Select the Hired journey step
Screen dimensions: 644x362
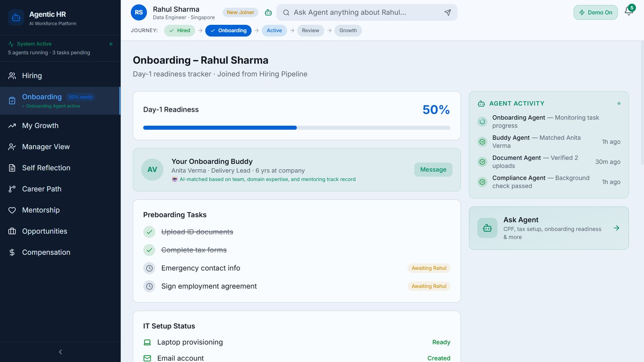tap(179, 31)
